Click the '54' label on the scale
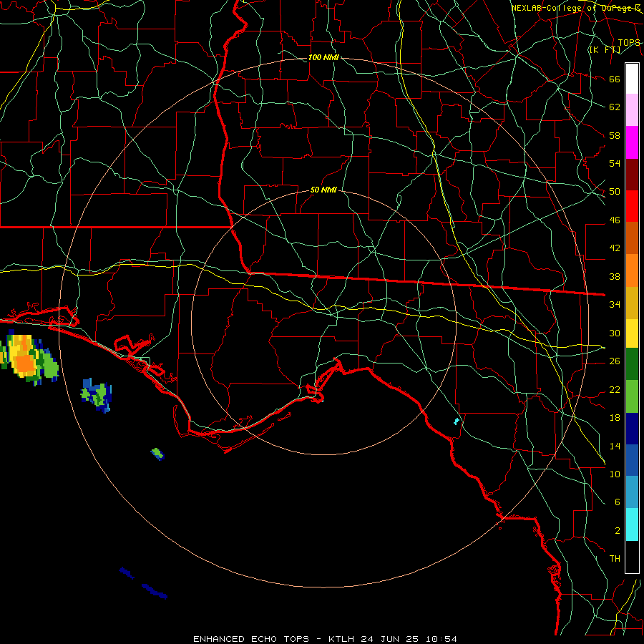This screenshot has width=644, height=644. 615,163
